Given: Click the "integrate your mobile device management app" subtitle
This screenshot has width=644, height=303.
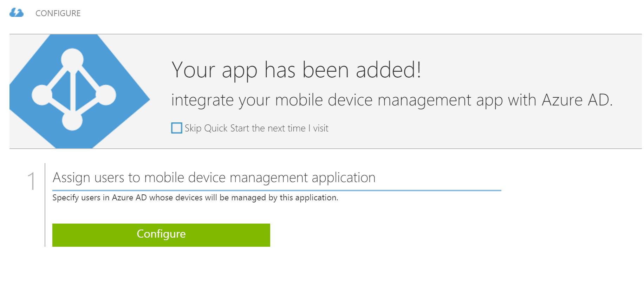Looking at the screenshot, I should tap(392, 100).
